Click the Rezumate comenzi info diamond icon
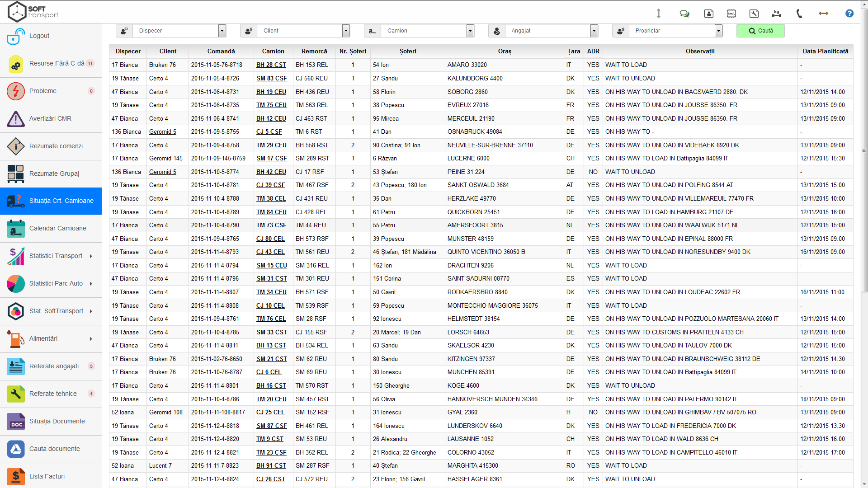 click(x=15, y=146)
